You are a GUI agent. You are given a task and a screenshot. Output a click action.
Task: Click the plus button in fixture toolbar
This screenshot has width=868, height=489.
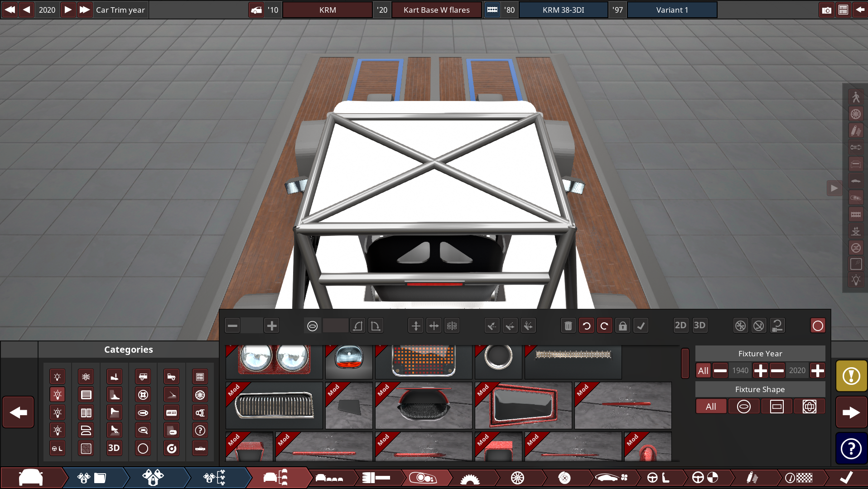[x=272, y=326]
